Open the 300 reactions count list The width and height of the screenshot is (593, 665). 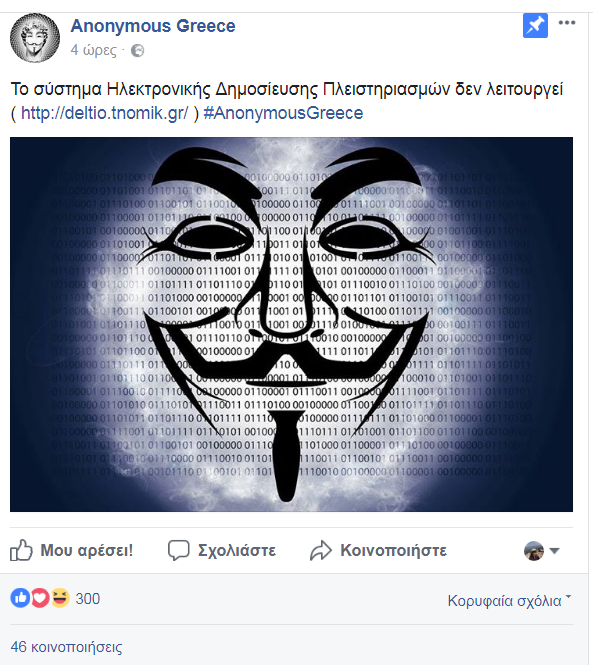pos(87,599)
